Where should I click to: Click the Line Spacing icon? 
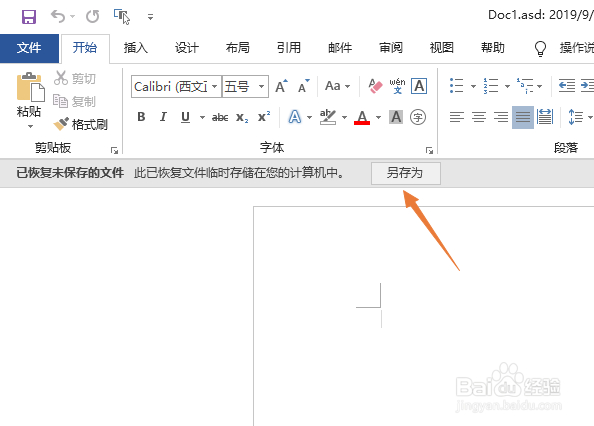click(x=575, y=117)
